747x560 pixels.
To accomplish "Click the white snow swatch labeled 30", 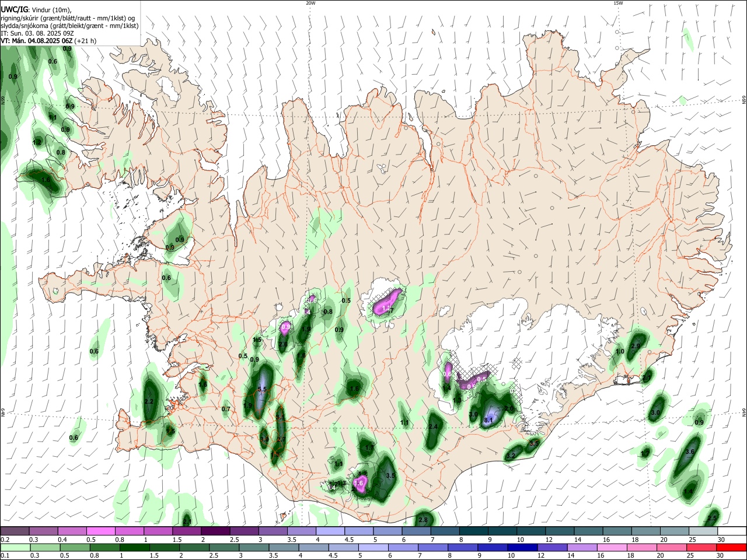I will tap(731, 531).
